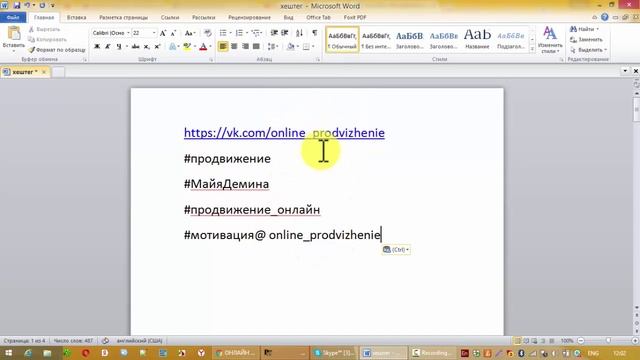Click the Clear Formatting icon
640x360 pixels.
click(208, 33)
